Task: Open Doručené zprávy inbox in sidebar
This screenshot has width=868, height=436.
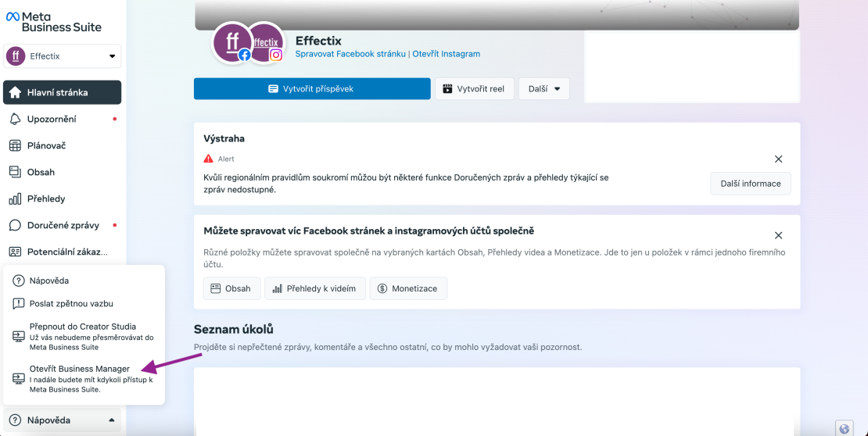Action: pyautogui.click(x=62, y=225)
